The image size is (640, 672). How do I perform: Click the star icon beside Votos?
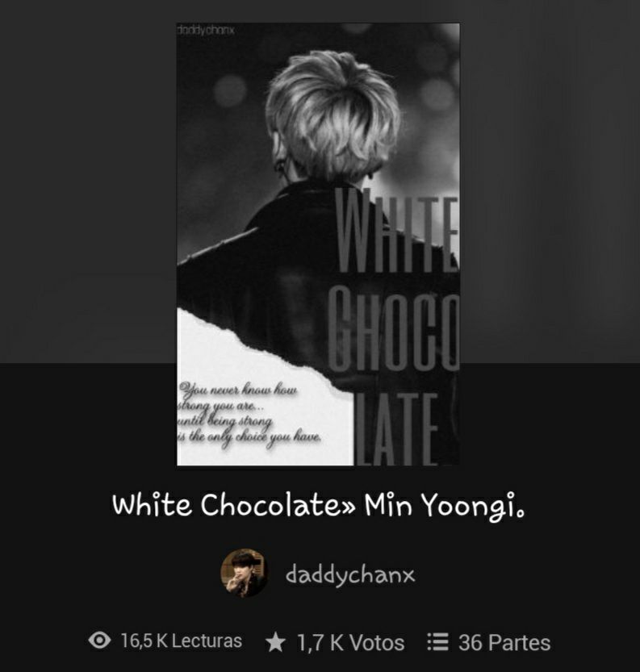point(275,642)
